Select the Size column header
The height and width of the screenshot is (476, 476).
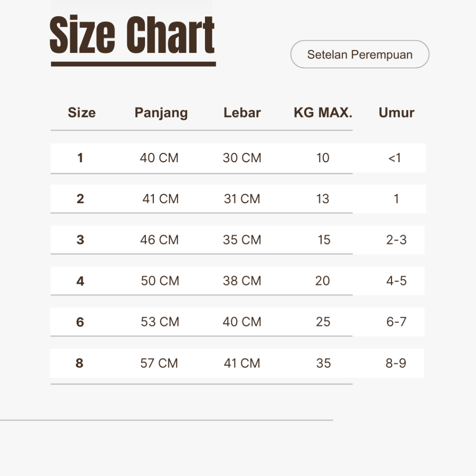coord(82,112)
